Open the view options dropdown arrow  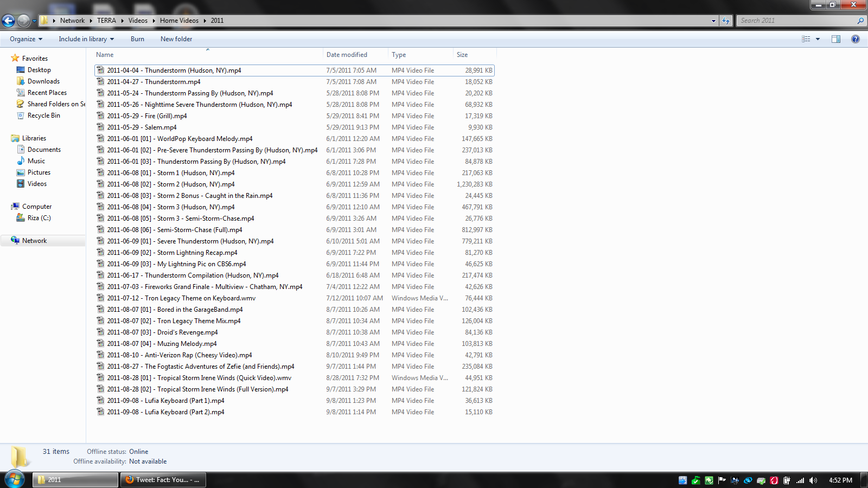[x=818, y=39]
